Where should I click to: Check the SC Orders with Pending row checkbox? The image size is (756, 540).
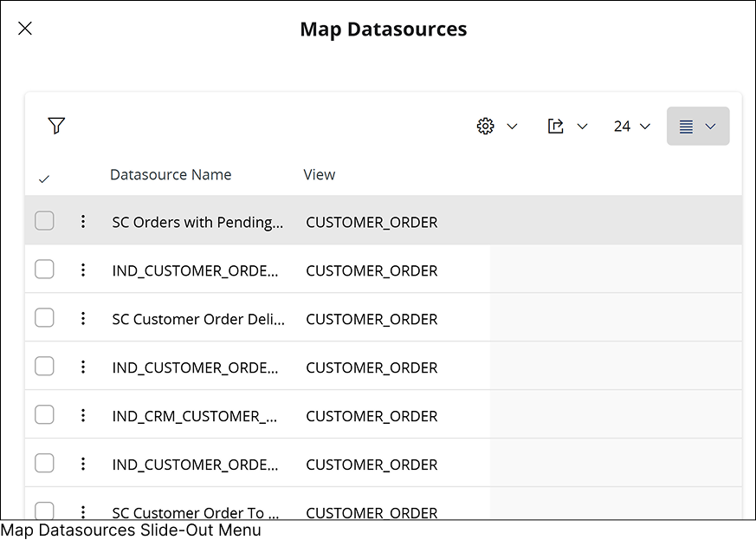(44, 222)
